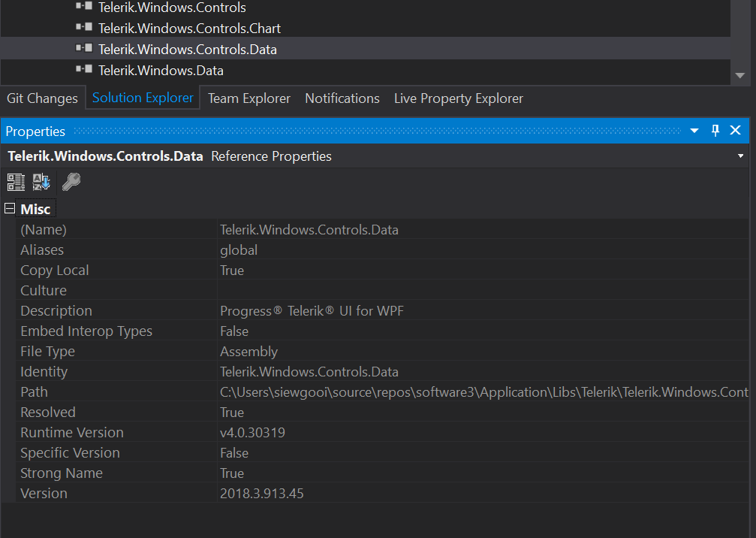The image size is (756, 538).
Task: Close the Properties panel
Action: 736,131
